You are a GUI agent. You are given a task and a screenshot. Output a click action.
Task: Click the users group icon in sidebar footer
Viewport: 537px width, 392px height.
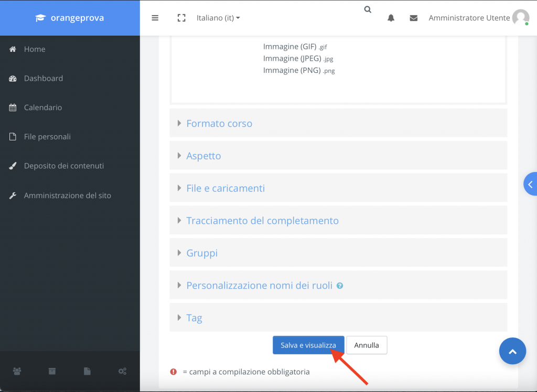pyautogui.click(x=17, y=371)
